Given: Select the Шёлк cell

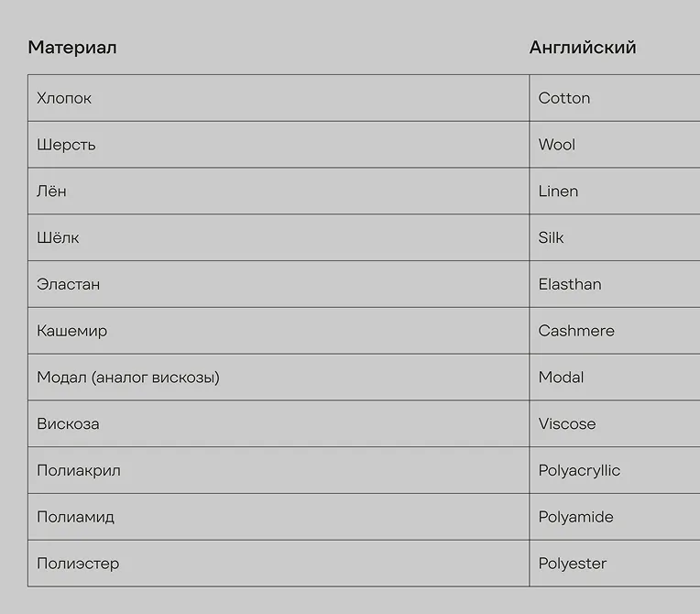Looking at the screenshot, I should coord(279,237).
